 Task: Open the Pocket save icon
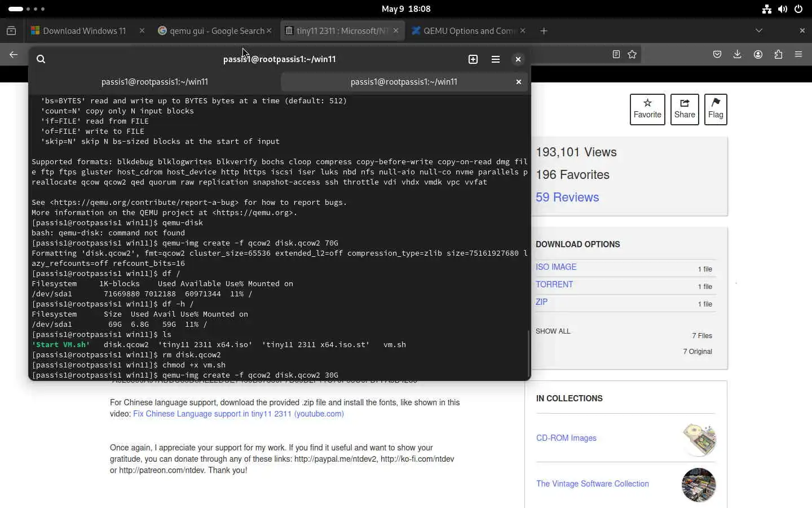[717, 55]
